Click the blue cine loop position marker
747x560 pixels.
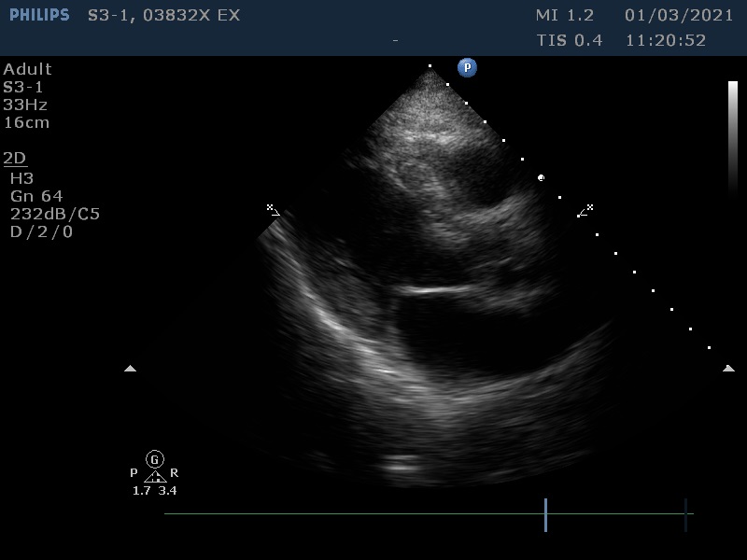click(x=545, y=514)
